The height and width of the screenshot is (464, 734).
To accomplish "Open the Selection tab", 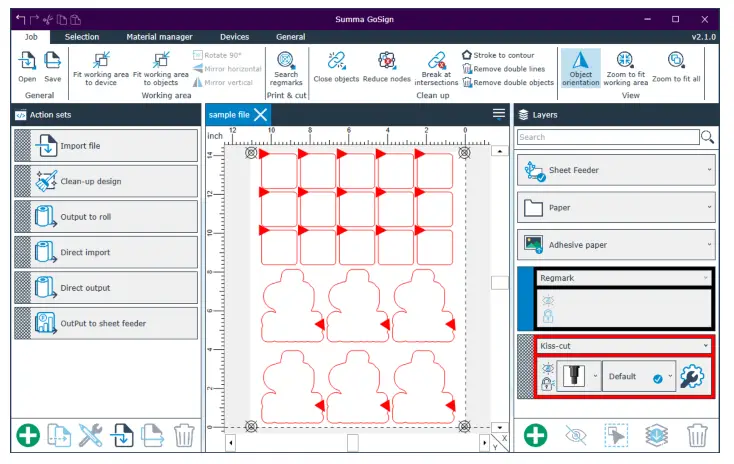I will pos(82,37).
